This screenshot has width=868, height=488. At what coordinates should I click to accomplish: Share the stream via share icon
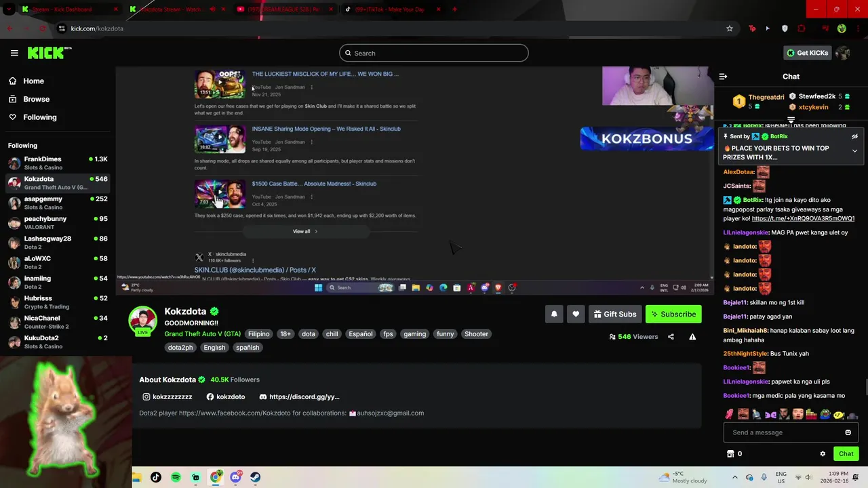click(671, 337)
